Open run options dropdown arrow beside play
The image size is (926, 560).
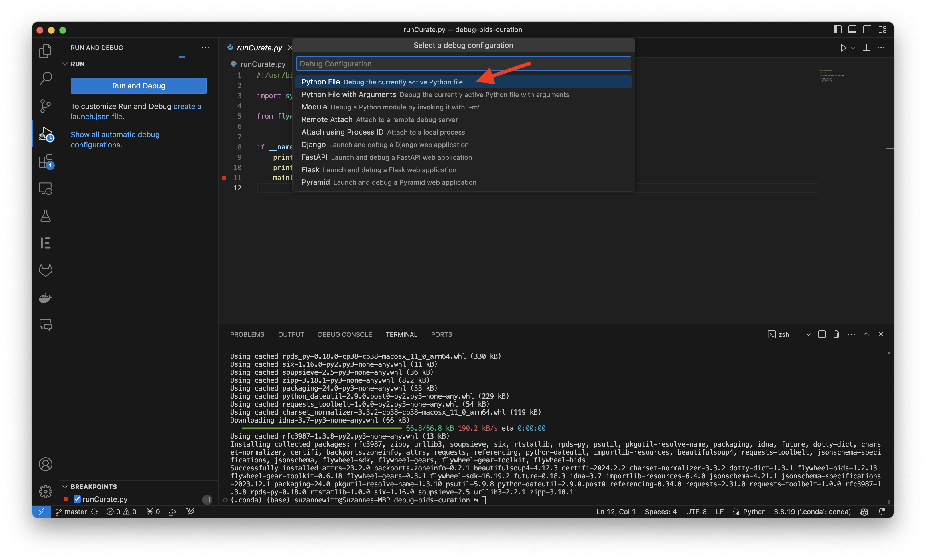pos(853,48)
